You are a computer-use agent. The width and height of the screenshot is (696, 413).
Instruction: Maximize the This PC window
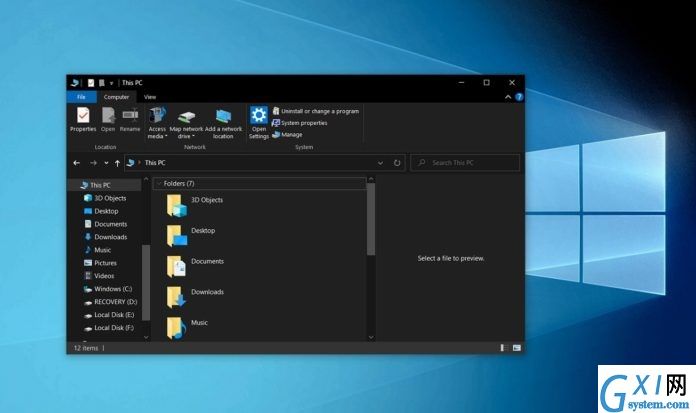click(x=486, y=83)
